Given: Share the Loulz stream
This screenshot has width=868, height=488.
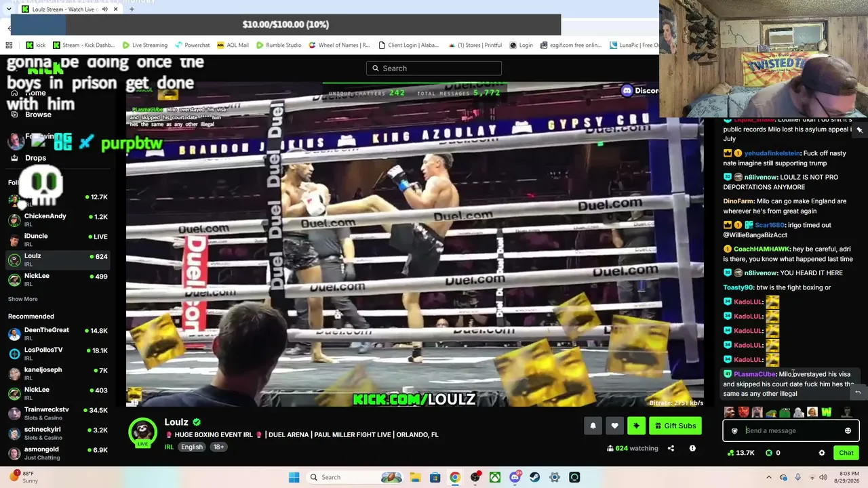Looking at the screenshot, I should click(x=671, y=448).
